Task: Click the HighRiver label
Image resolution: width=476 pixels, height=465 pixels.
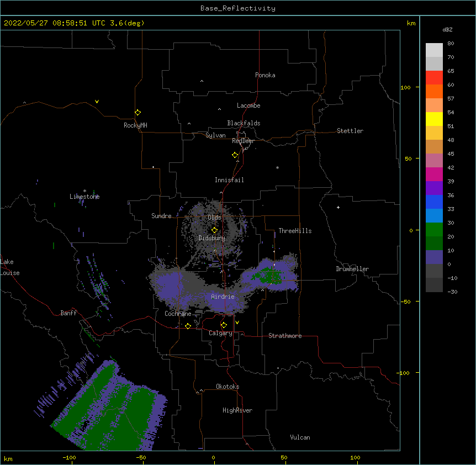Action: [x=237, y=410]
